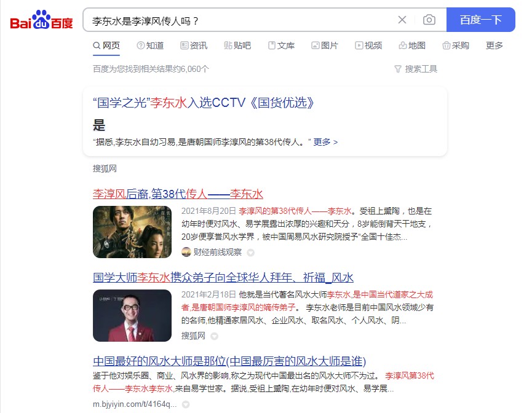Switch to the 资讯 tab

(194, 45)
